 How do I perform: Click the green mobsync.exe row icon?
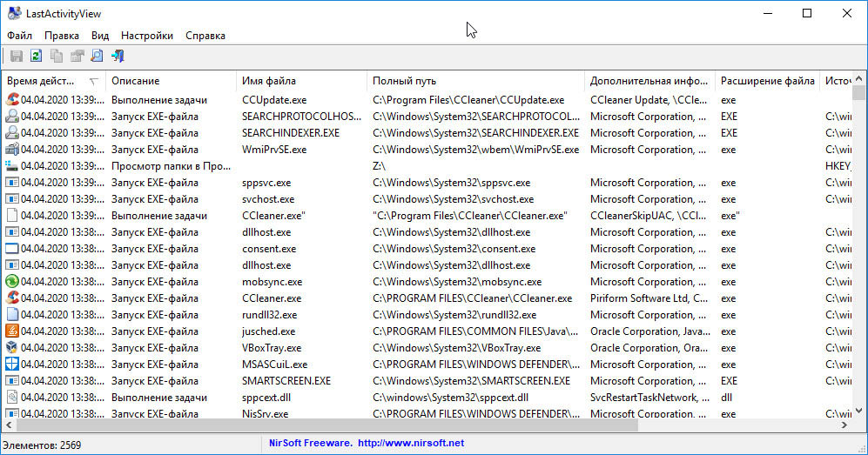tap(12, 281)
